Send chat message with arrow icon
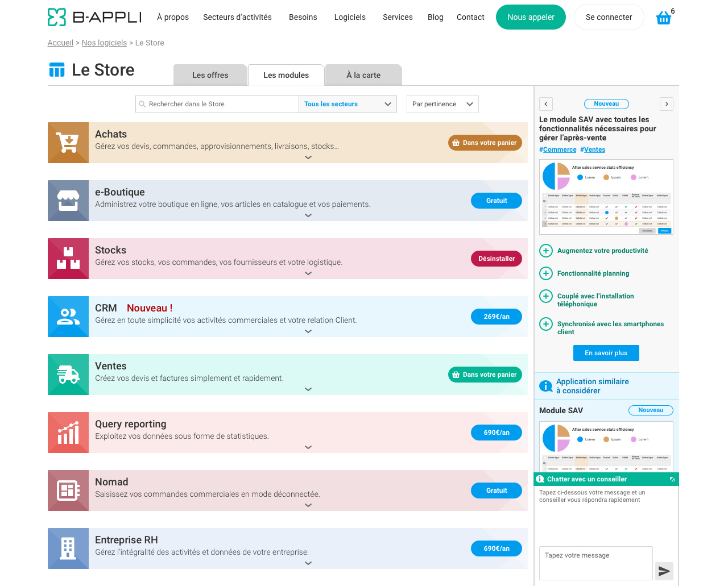728x586 pixels. (x=664, y=571)
